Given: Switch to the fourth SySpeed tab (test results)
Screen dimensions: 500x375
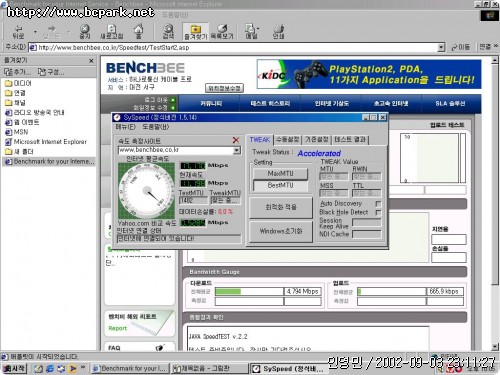Looking at the screenshot, I should click(350, 140).
